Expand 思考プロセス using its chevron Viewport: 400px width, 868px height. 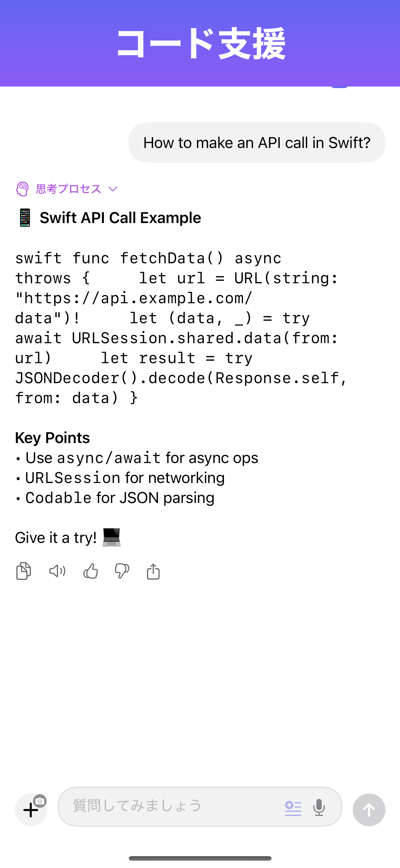pos(113,189)
